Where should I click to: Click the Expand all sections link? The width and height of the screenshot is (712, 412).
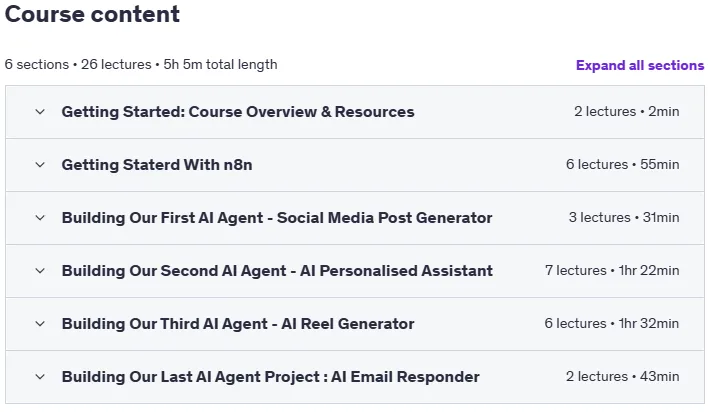click(x=640, y=65)
